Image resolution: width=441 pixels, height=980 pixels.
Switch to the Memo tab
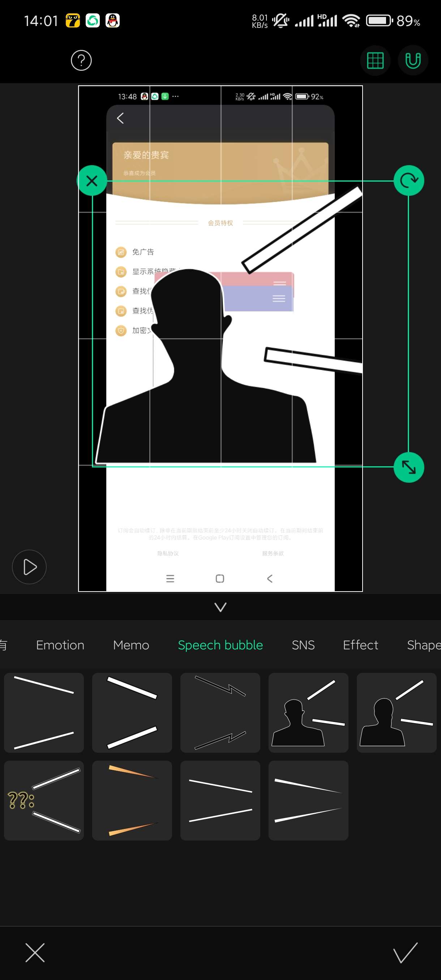(x=131, y=645)
